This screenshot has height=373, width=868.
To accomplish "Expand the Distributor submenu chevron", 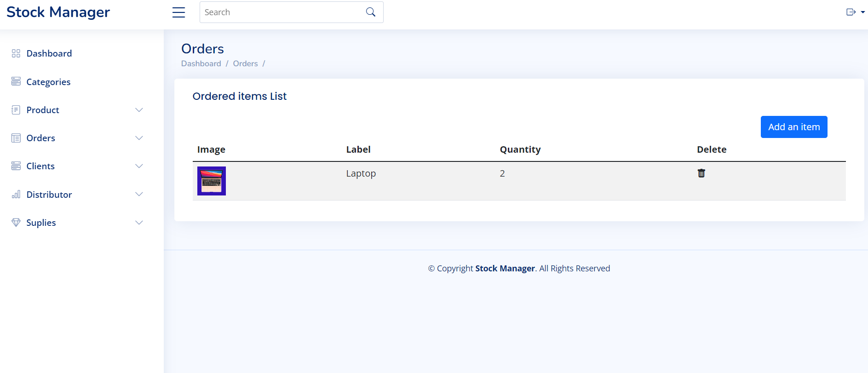I will [x=139, y=194].
